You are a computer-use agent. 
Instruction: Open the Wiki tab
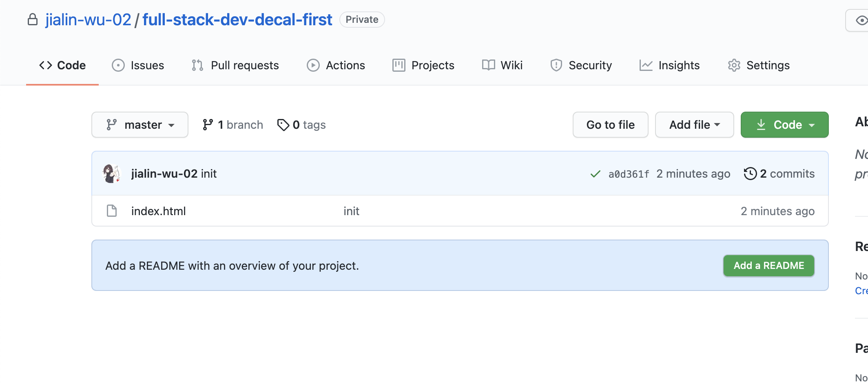[x=502, y=65]
